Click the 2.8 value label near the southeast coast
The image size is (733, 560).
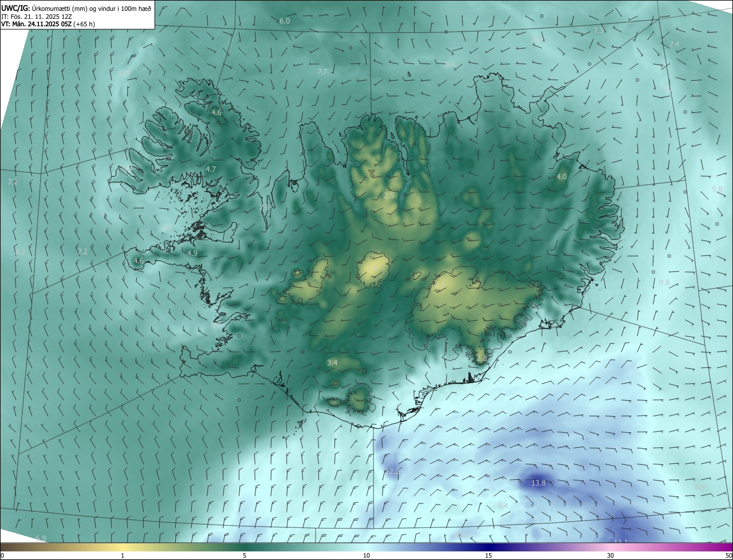point(482,358)
